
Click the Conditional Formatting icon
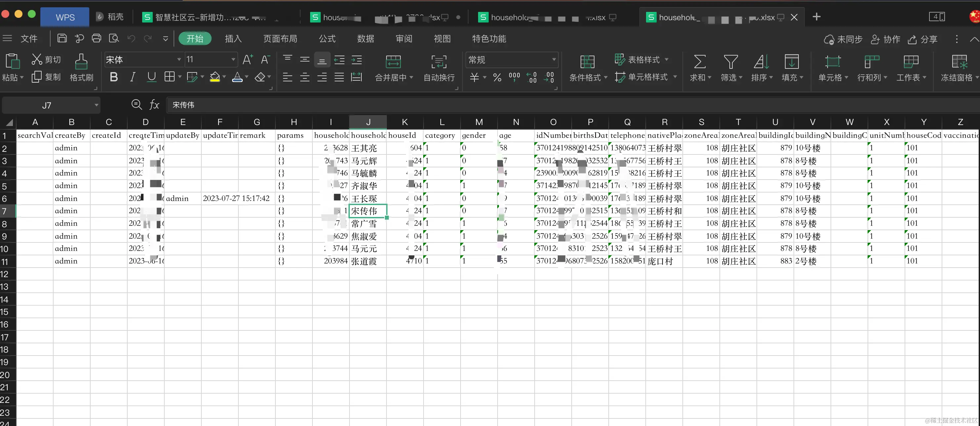tap(587, 62)
